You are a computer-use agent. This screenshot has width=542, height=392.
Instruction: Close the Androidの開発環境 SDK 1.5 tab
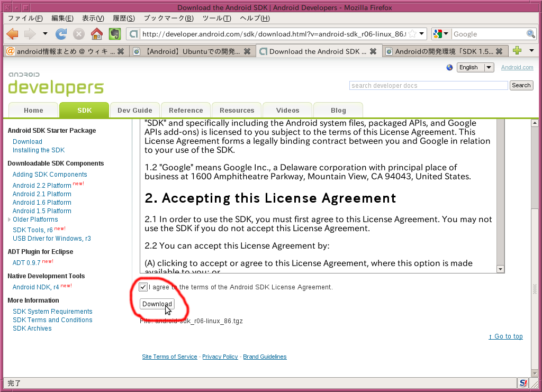[x=499, y=51]
